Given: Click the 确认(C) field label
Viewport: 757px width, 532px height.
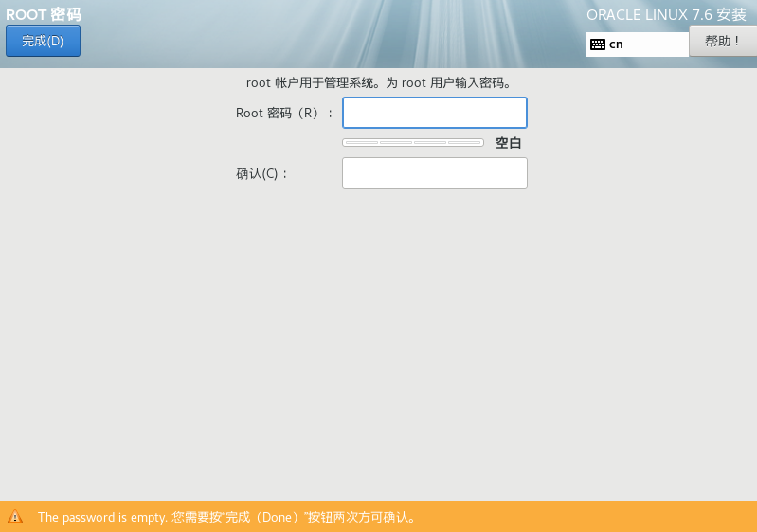Looking at the screenshot, I should [x=262, y=173].
